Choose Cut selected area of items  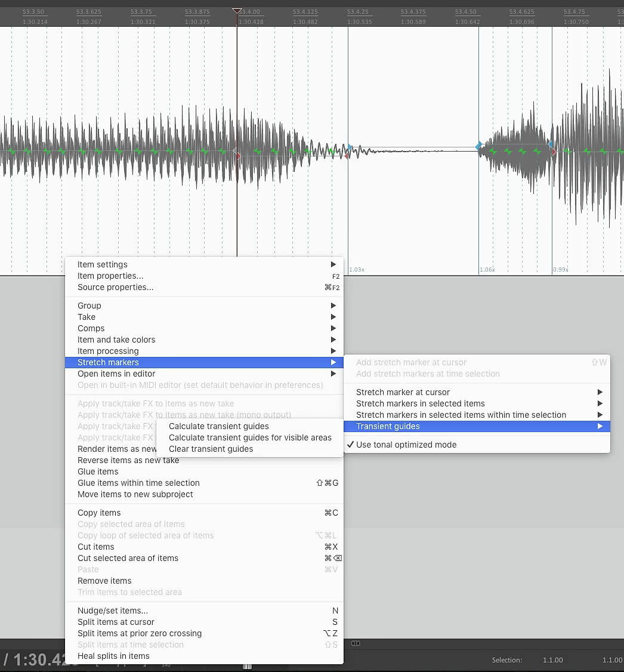click(204, 559)
